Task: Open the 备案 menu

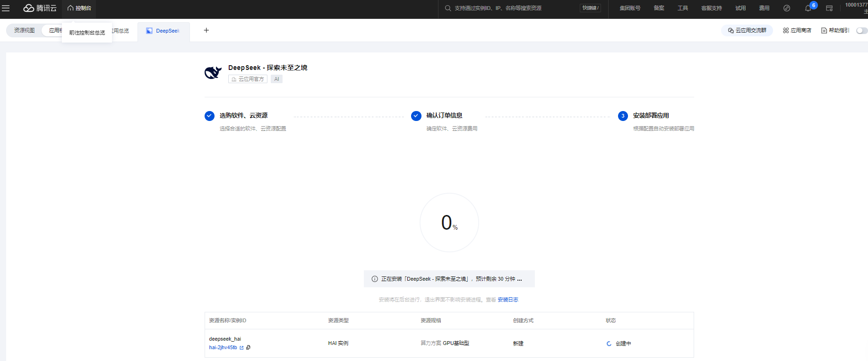Action: click(659, 8)
